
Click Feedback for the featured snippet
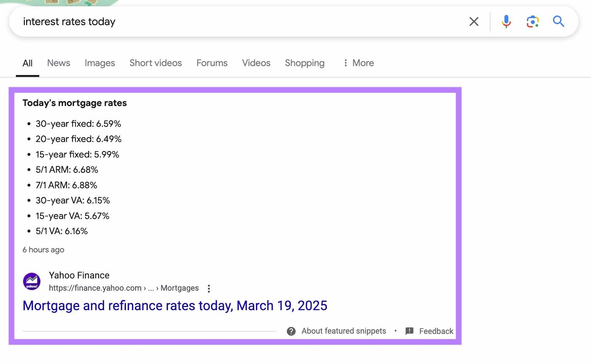point(436,331)
